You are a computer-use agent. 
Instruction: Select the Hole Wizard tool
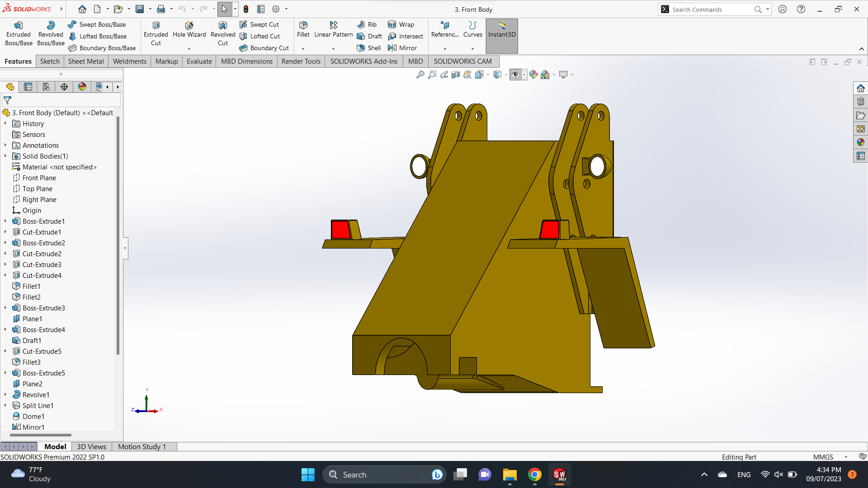click(x=189, y=29)
